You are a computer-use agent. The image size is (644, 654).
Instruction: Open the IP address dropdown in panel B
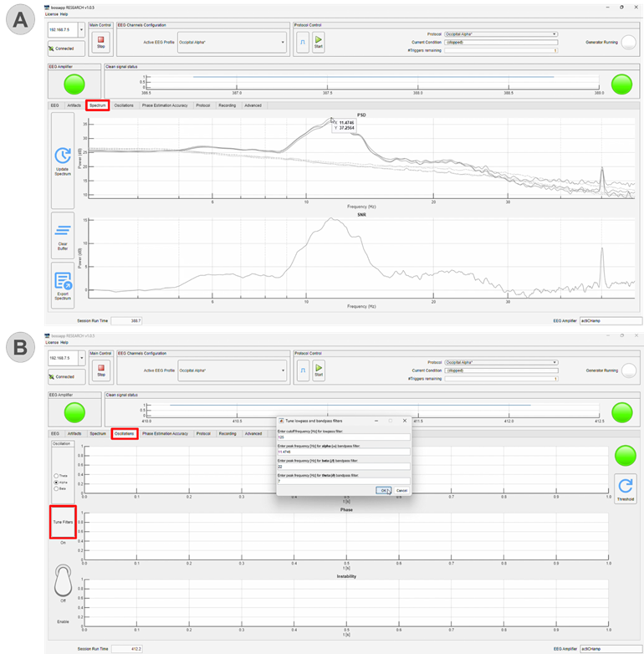(x=80, y=358)
